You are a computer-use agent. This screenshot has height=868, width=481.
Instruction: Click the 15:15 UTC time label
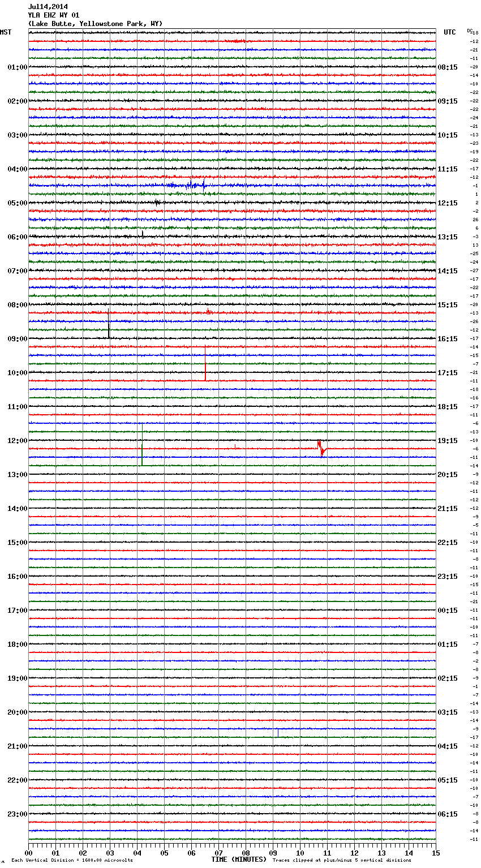(448, 305)
